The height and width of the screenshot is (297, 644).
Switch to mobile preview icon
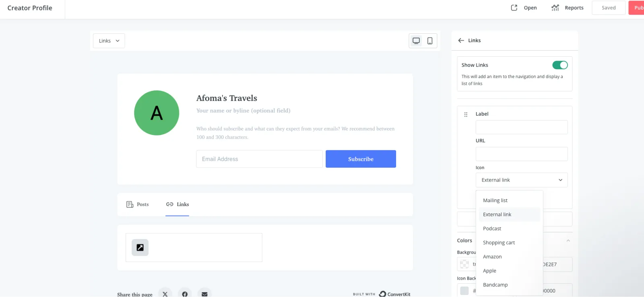pyautogui.click(x=430, y=41)
